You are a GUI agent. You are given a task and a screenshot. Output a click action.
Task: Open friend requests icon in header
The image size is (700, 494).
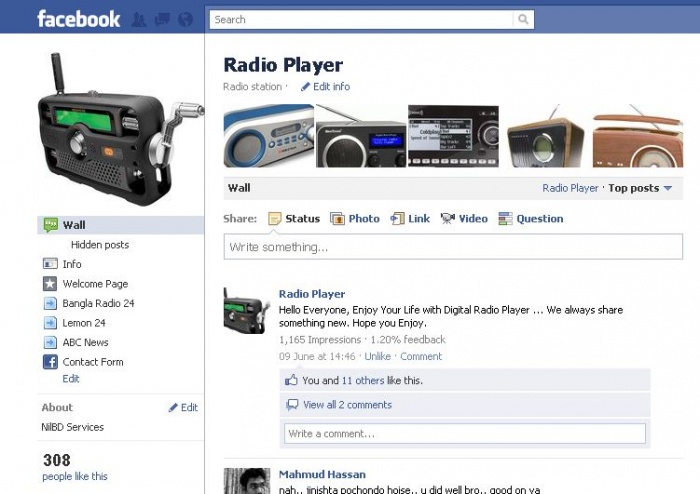pyautogui.click(x=139, y=20)
